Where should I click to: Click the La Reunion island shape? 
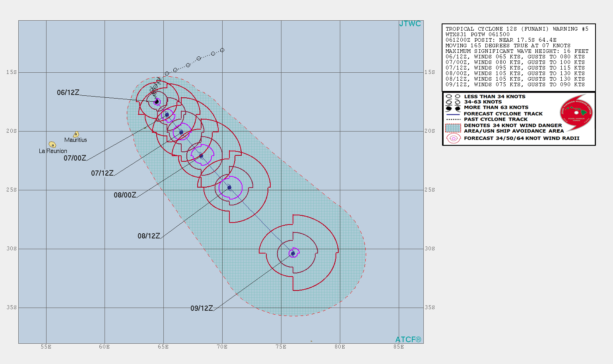52,145
